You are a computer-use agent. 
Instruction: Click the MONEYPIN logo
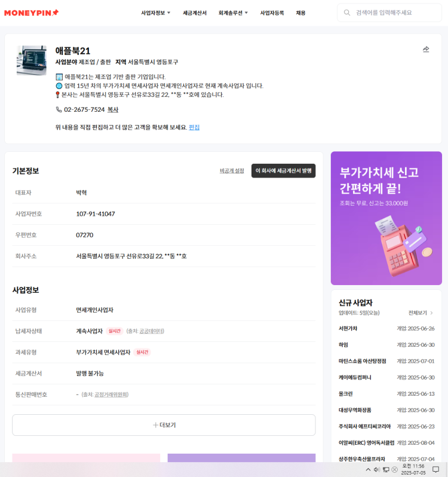point(31,13)
